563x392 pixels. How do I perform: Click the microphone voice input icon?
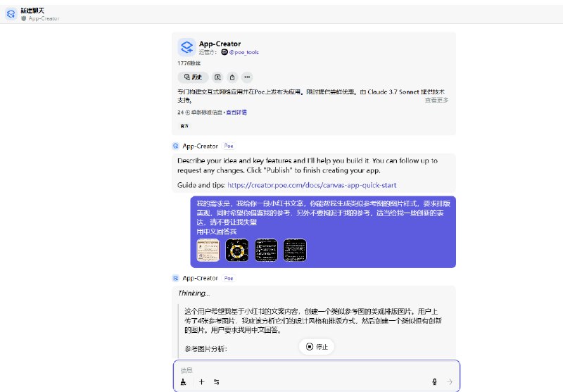[434, 382]
